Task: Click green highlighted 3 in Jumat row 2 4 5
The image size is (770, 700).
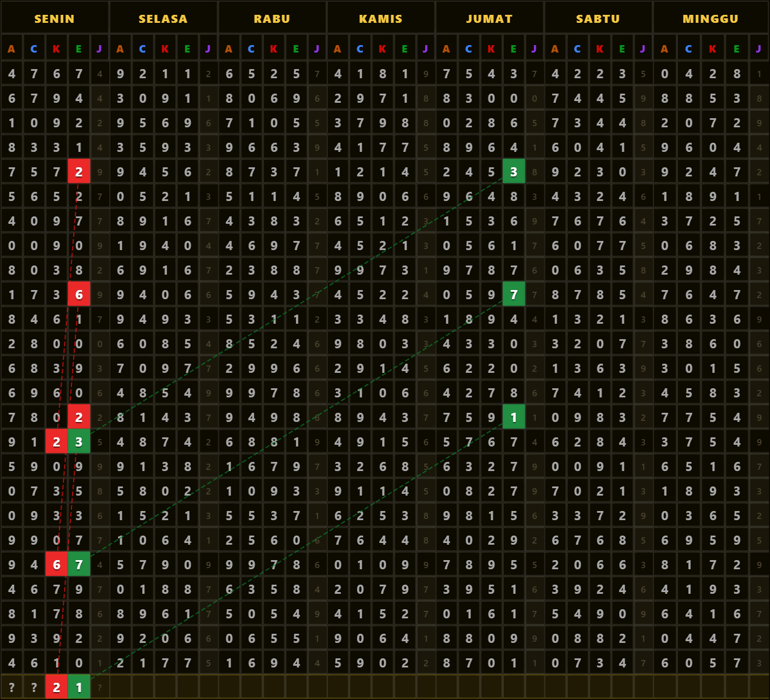Action: (514, 172)
